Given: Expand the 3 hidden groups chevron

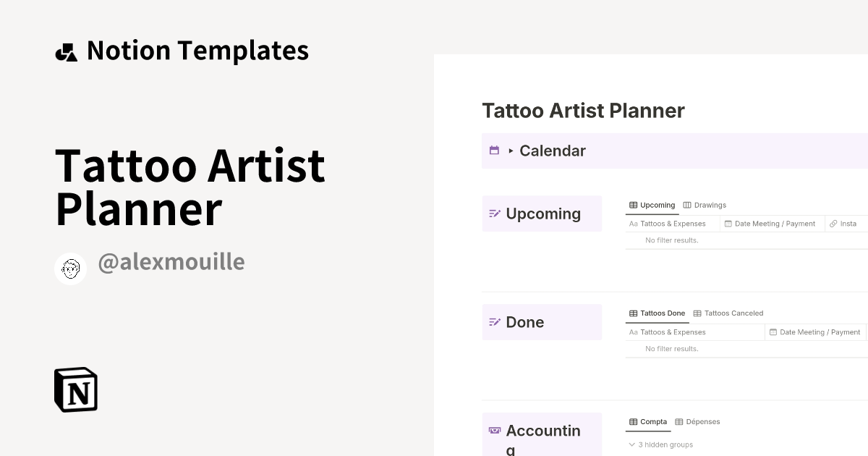Looking at the screenshot, I should [x=632, y=444].
